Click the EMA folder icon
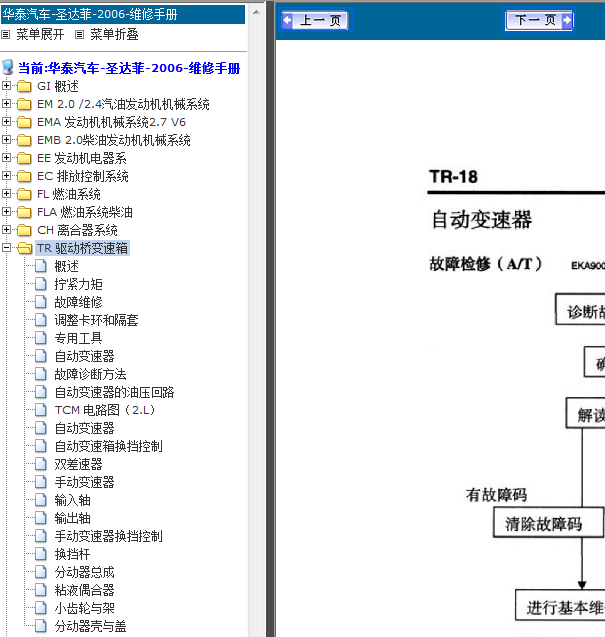This screenshot has width=605, height=637. point(24,122)
